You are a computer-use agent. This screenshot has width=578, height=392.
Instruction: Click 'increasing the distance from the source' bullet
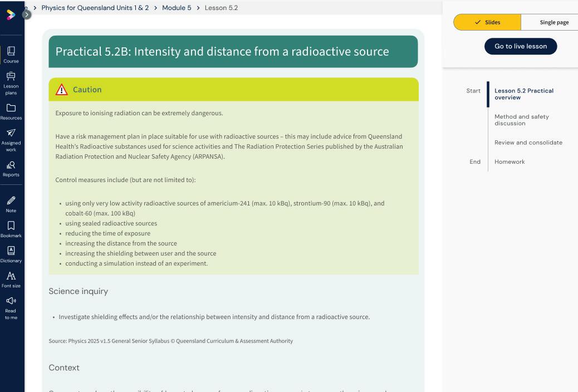(121, 243)
